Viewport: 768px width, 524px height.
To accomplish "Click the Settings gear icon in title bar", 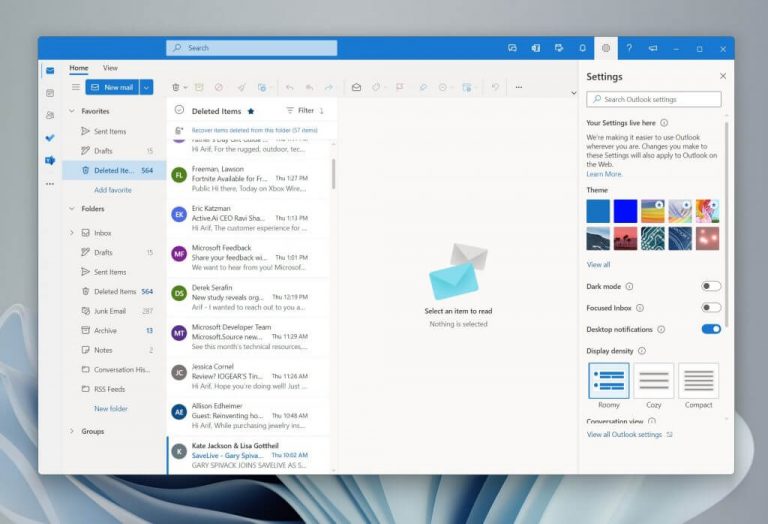I will (x=606, y=48).
